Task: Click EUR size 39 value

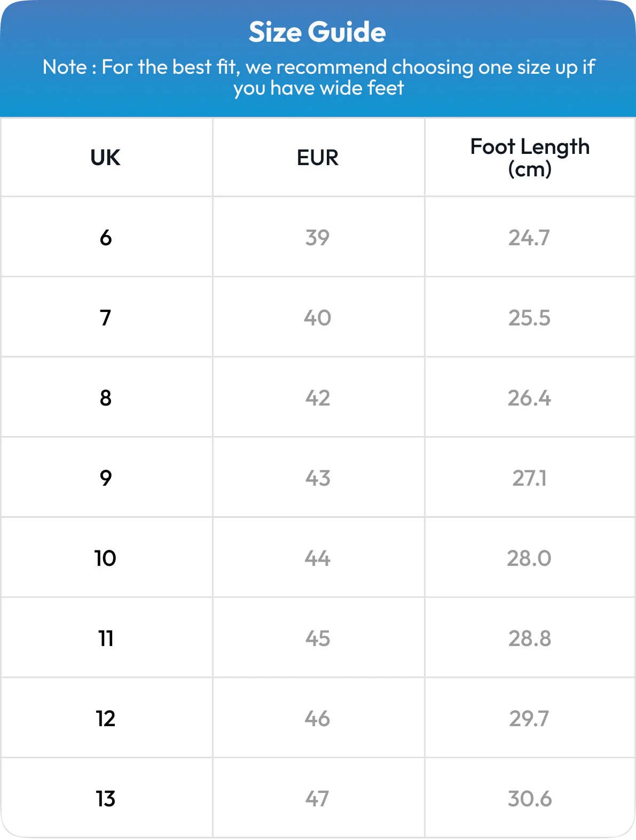Action: click(x=318, y=237)
